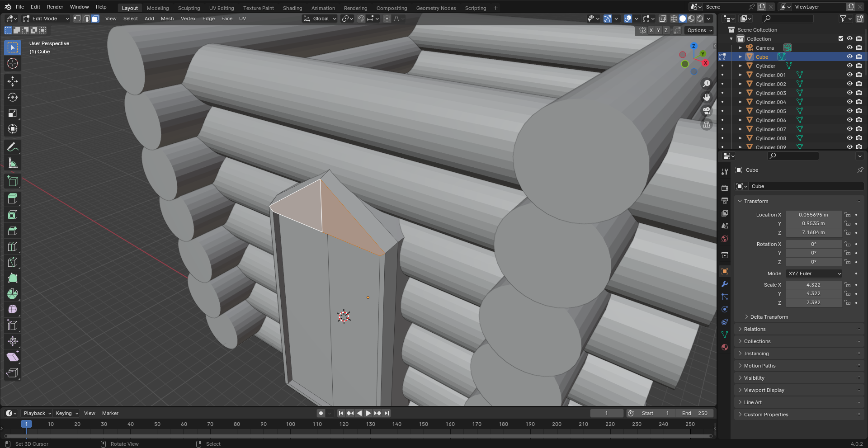
Task: Click the Options button in viewport header
Action: tap(699, 30)
